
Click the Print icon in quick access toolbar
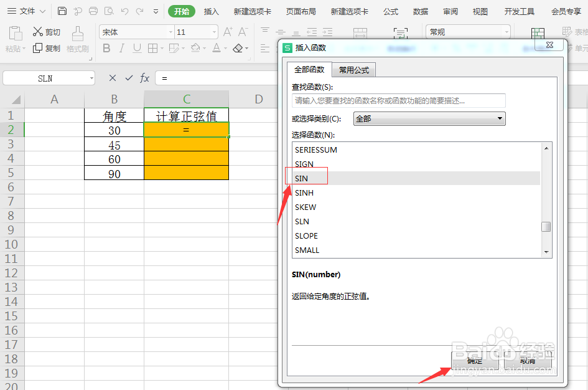[x=93, y=11]
